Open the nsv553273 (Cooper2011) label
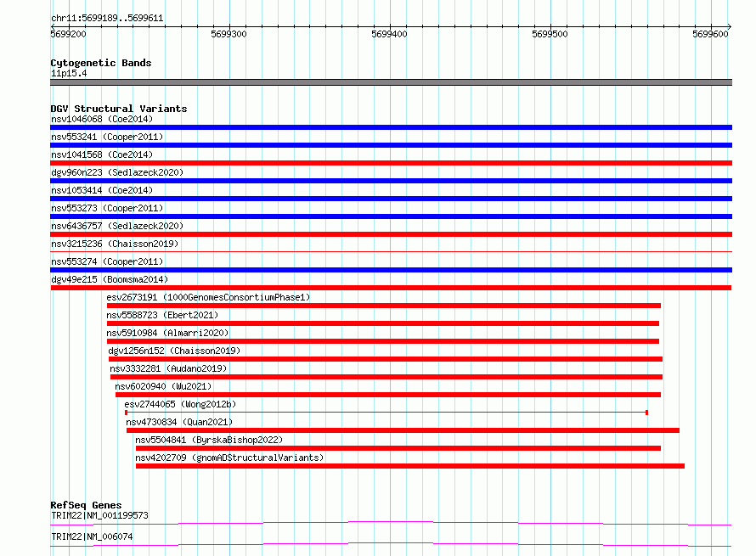The image size is (756, 556). [x=107, y=208]
